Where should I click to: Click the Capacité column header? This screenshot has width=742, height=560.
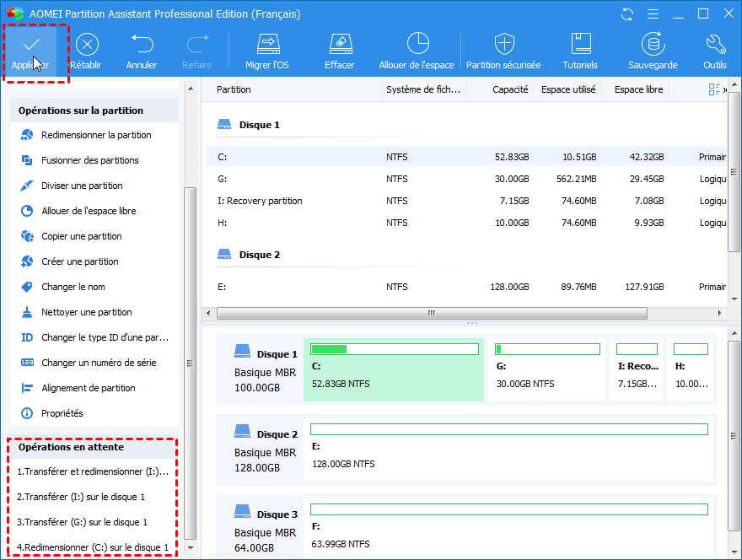(x=510, y=89)
